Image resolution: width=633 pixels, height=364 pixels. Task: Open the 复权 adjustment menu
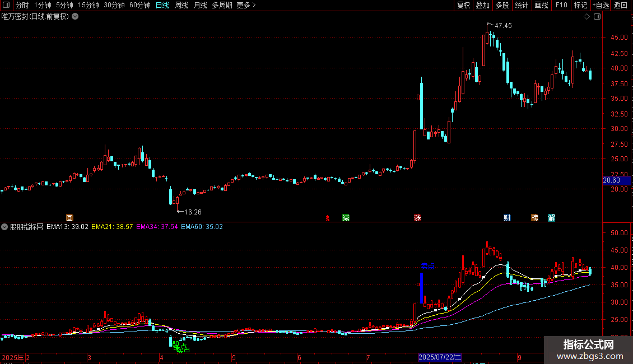pos(463,5)
